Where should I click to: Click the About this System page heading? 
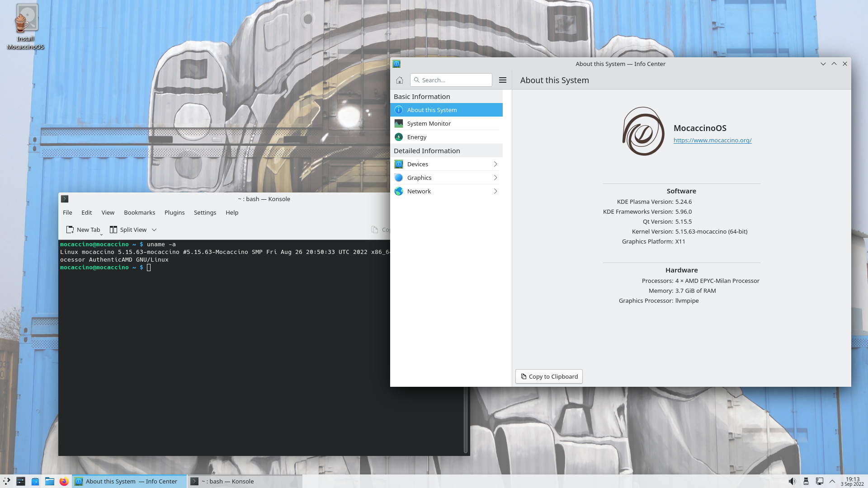[554, 80]
